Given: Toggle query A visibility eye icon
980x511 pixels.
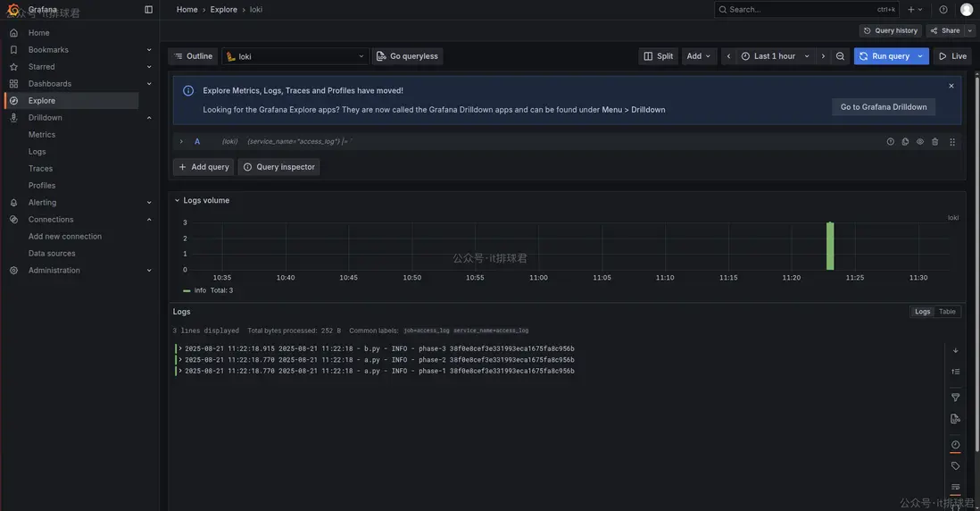Looking at the screenshot, I should click(x=920, y=142).
